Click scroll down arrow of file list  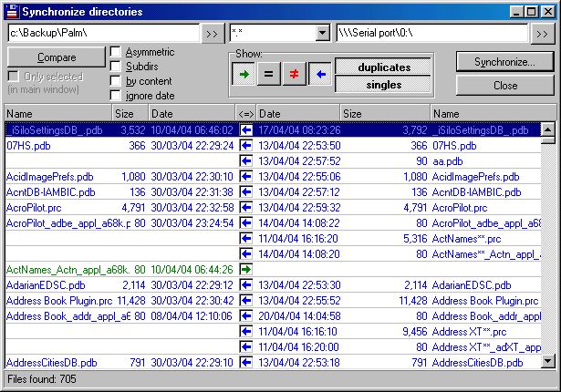click(x=547, y=361)
